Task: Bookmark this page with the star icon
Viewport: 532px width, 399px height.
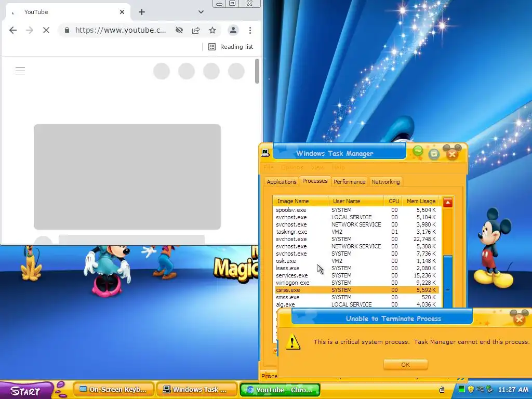Action: pos(212,30)
